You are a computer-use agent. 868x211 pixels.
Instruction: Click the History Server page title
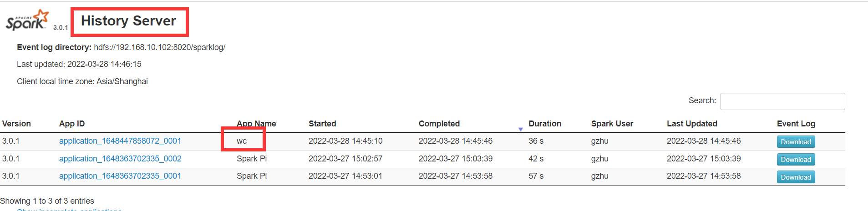[128, 21]
